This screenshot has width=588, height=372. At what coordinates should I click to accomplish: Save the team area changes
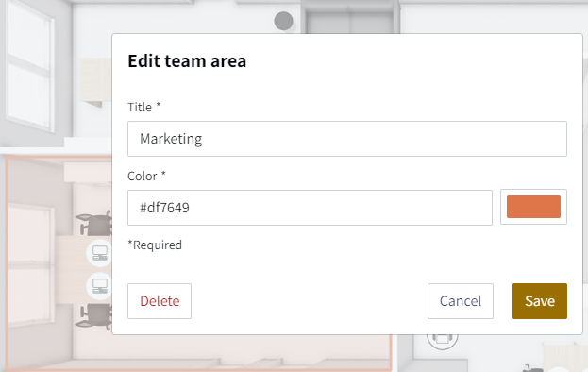(540, 301)
